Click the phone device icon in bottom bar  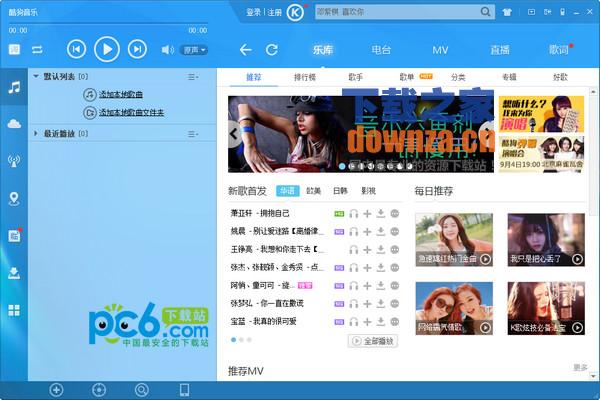coord(184,390)
